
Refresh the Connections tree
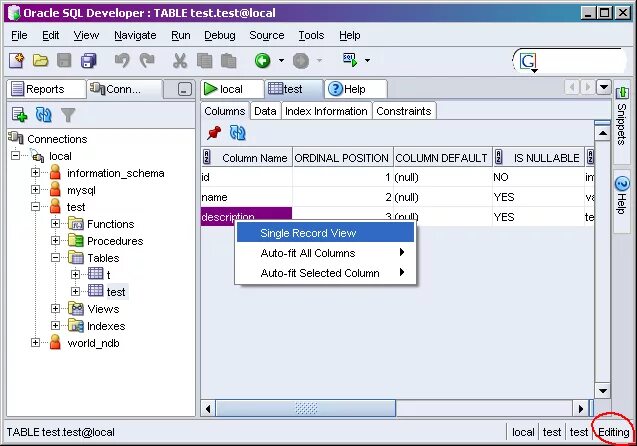click(43, 115)
